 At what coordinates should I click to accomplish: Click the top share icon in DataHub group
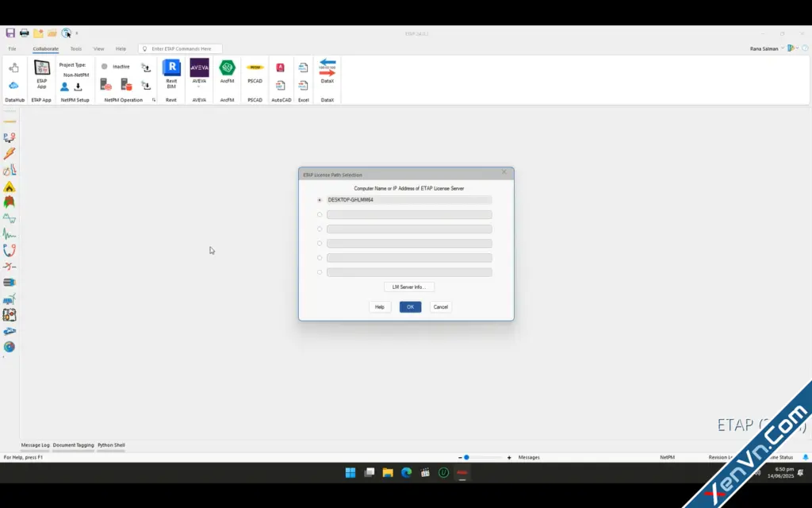13,67
